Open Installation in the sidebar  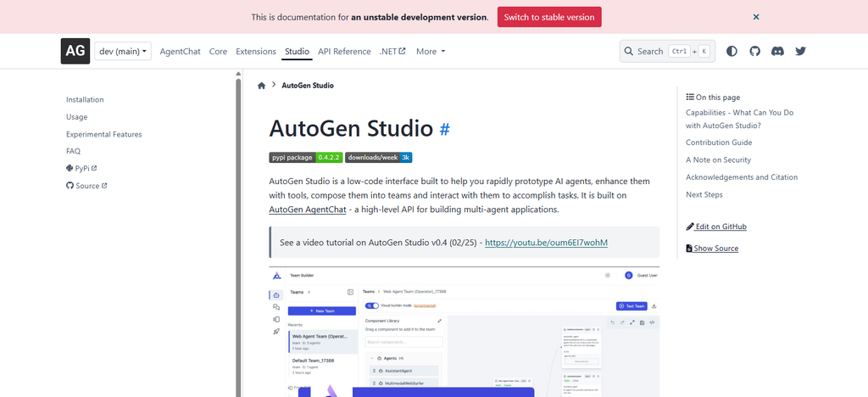point(85,99)
